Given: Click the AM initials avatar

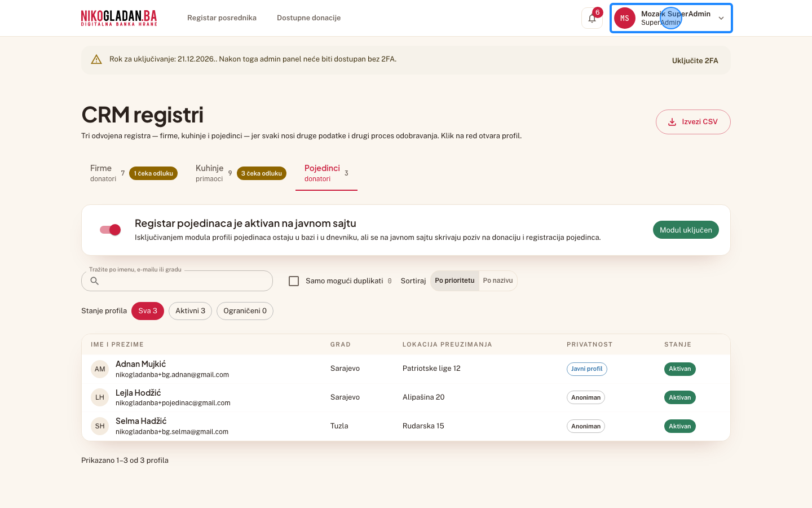Looking at the screenshot, I should (x=100, y=369).
